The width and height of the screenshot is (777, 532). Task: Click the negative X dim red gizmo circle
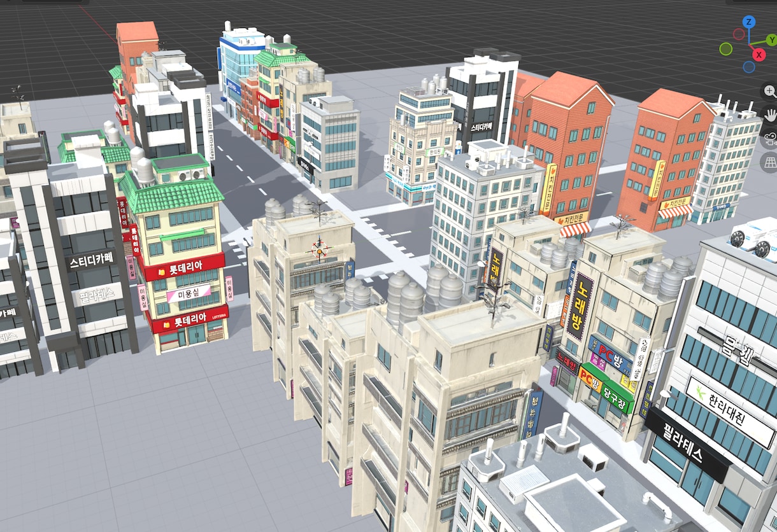pos(739,34)
